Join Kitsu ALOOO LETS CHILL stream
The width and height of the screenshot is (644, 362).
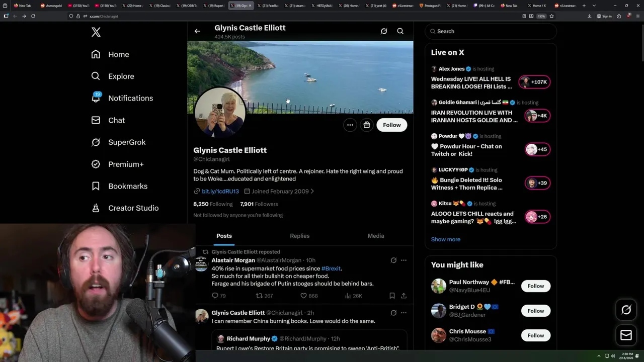[x=473, y=218]
